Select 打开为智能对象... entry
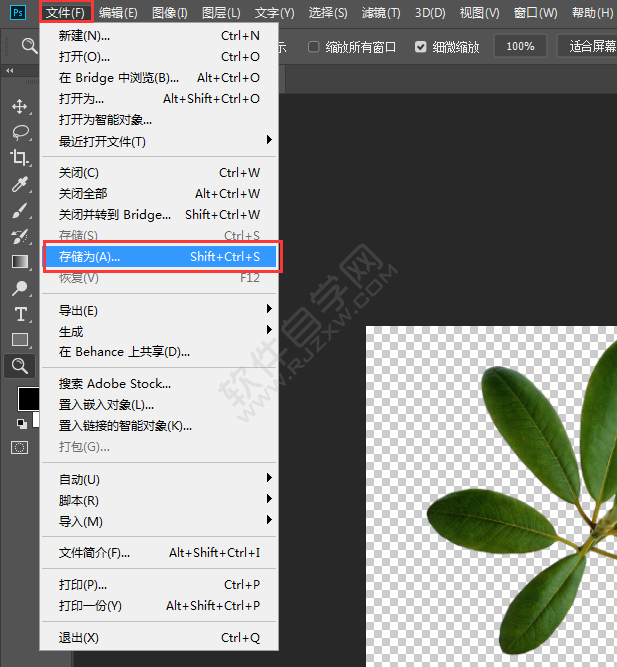The width and height of the screenshot is (617, 667). point(159,120)
